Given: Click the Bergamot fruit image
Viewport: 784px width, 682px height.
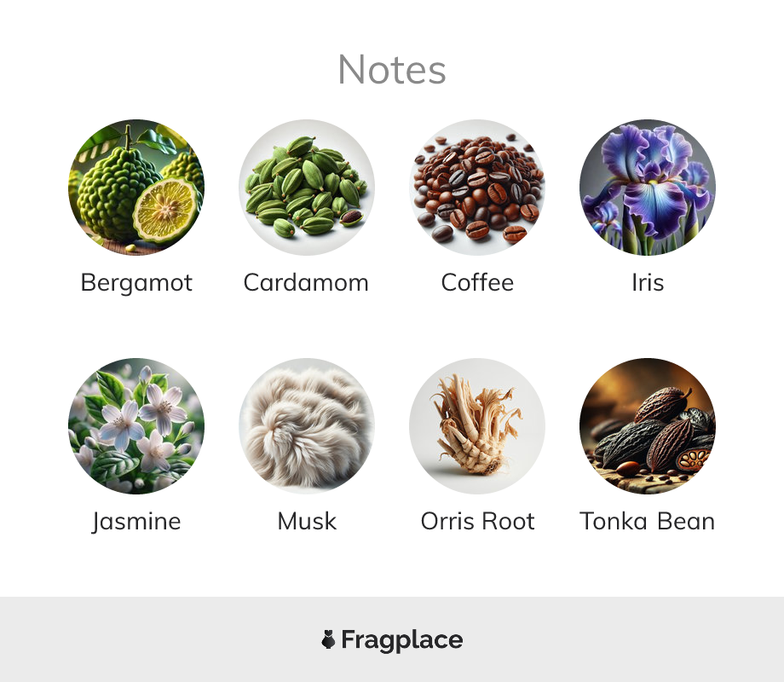Looking at the screenshot, I should coord(136,188).
